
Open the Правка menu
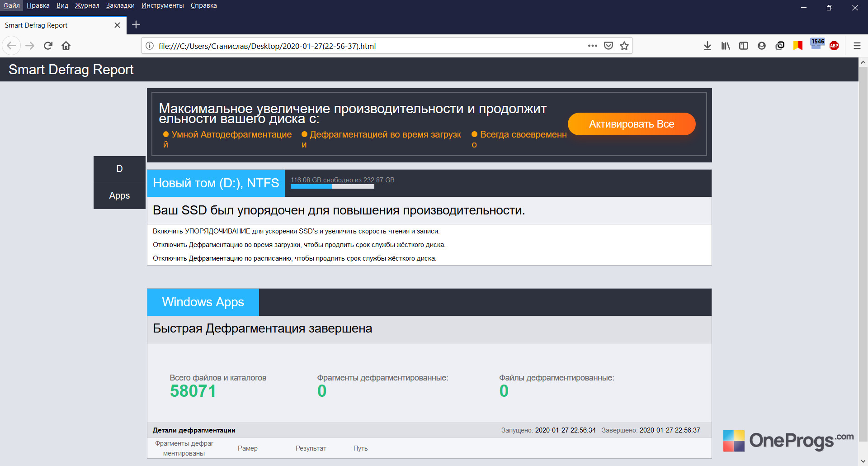point(38,5)
